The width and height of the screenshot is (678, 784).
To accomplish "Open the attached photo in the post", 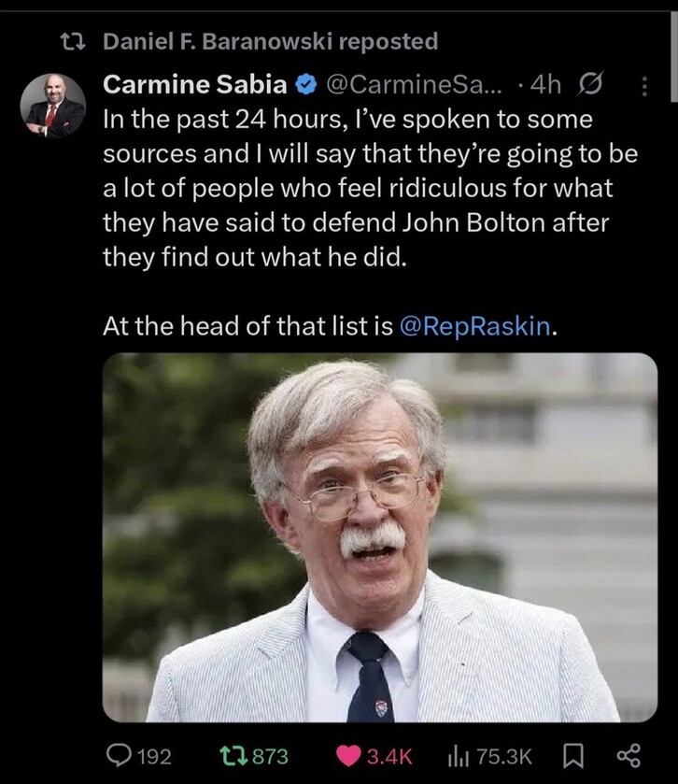I will coord(379,537).
